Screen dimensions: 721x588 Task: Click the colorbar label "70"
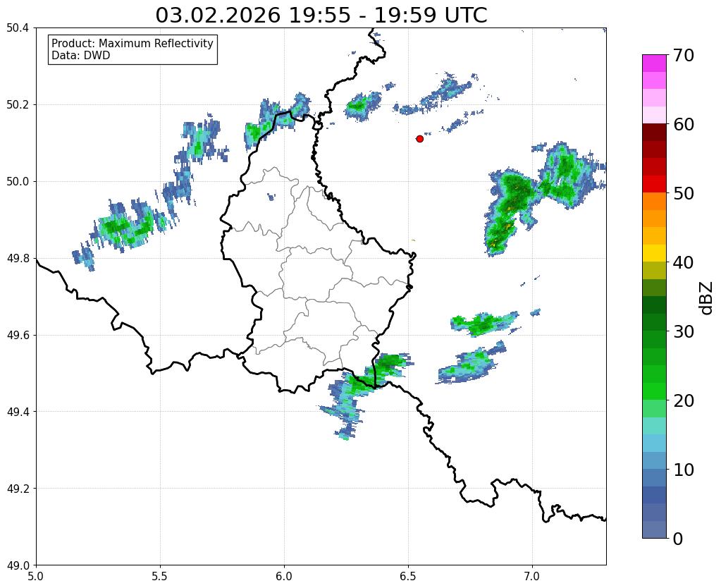pyautogui.click(x=683, y=55)
